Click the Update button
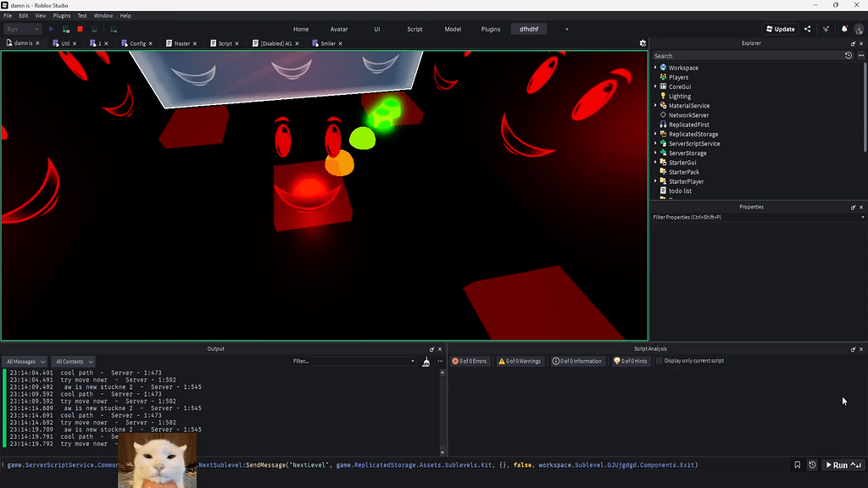 [x=780, y=29]
